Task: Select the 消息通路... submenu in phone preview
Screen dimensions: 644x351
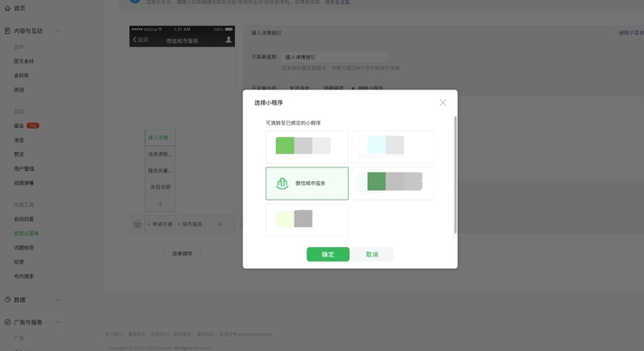Action: pos(160,154)
